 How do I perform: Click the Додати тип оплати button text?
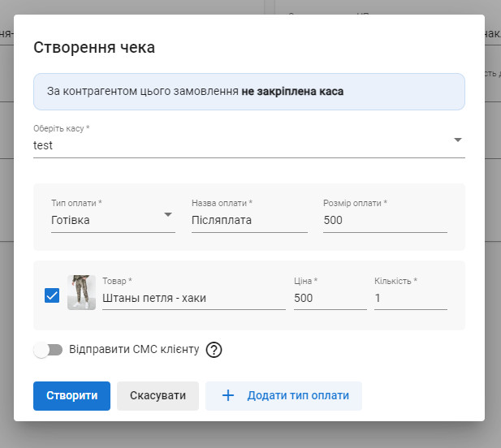click(x=298, y=396)
